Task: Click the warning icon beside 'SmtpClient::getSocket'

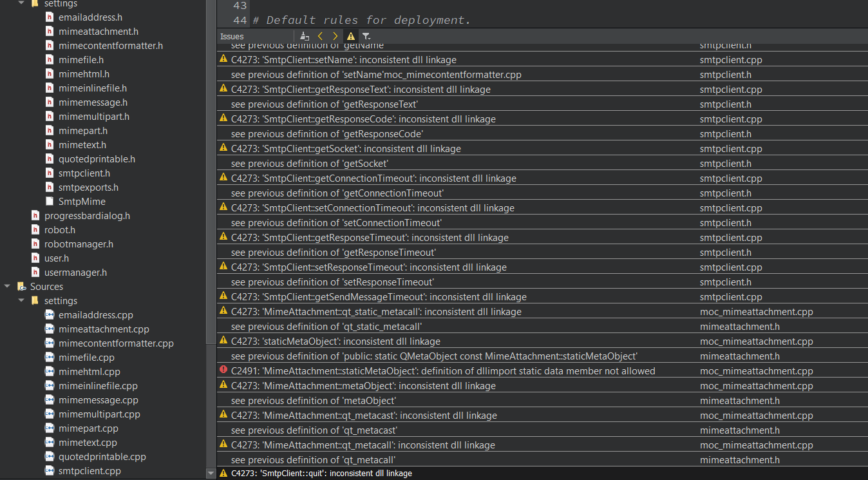Action: (x=223, y=148)
